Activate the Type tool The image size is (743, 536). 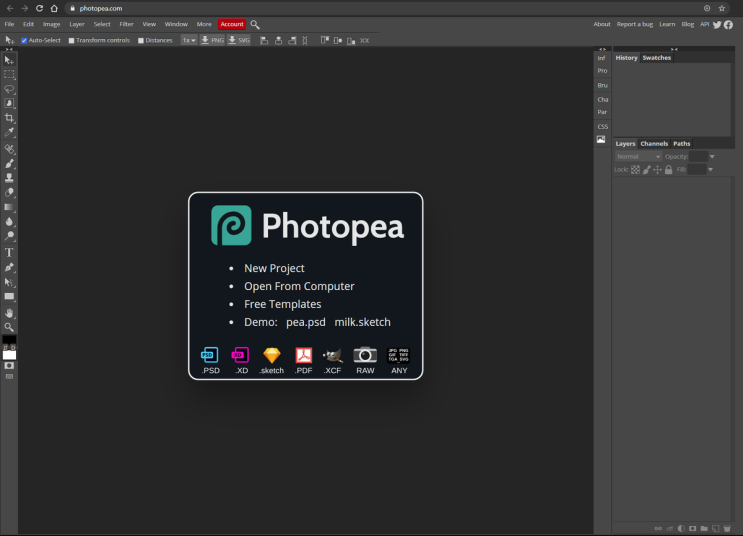(9, 252)
